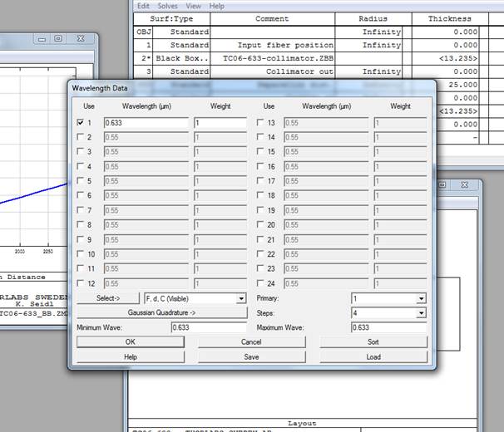Confirm the dialog with OK

pyautogui.click(x=130, y=342)
